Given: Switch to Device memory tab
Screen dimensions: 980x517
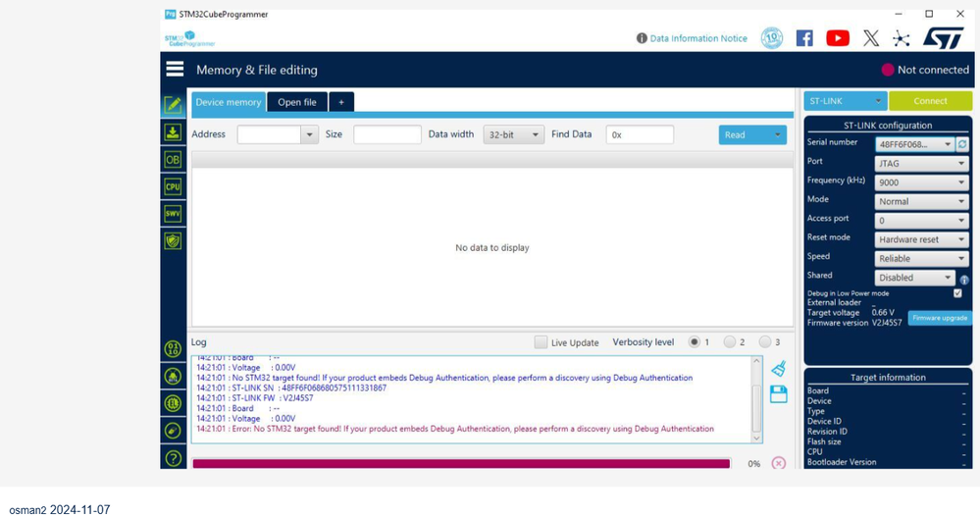Looking at the screenshot, I should tap(229, 102).
